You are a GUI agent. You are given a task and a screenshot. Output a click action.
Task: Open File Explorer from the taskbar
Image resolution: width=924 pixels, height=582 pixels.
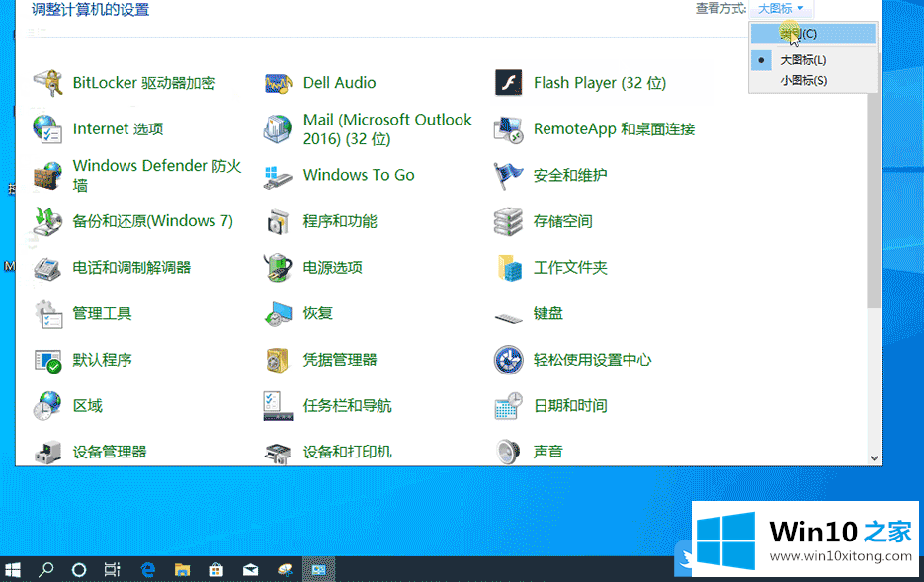182,569
